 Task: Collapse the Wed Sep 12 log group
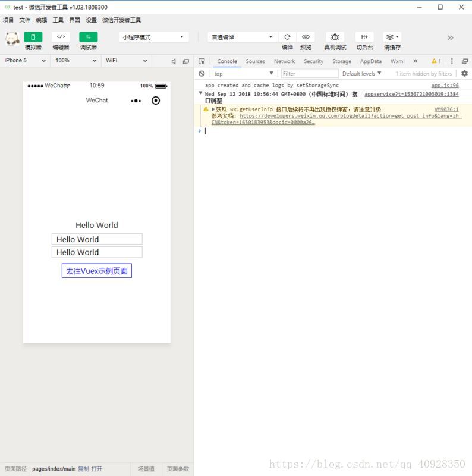tap(200, 93)
